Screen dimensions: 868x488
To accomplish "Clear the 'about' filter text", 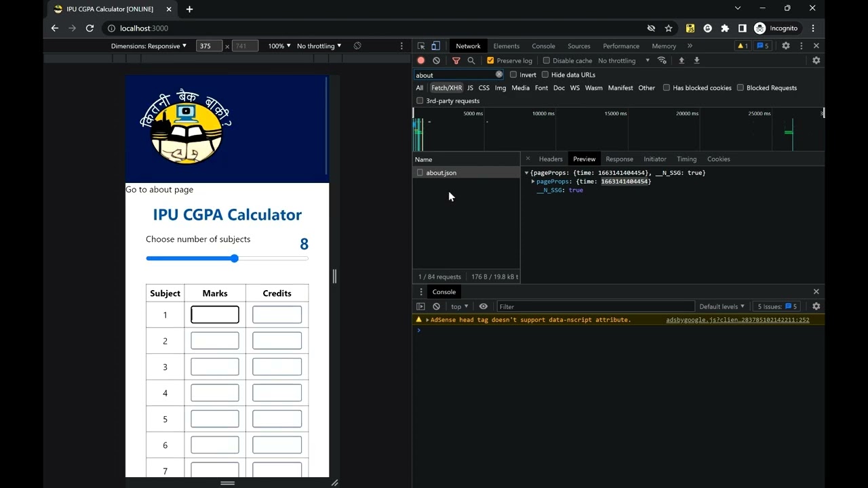I will (499, 75).
